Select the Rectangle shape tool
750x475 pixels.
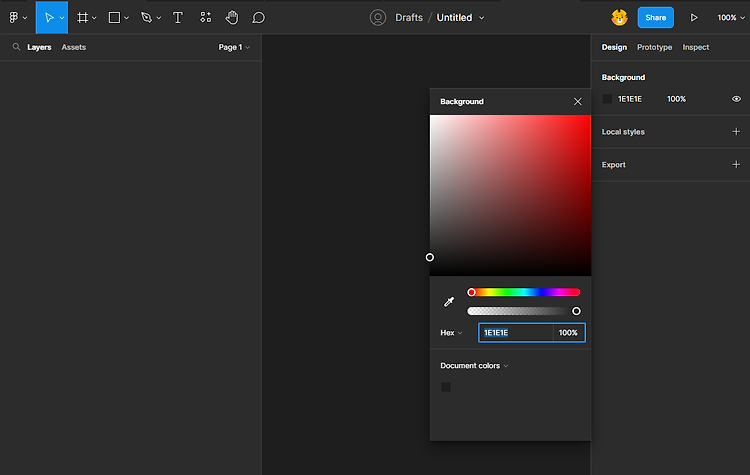114,18
